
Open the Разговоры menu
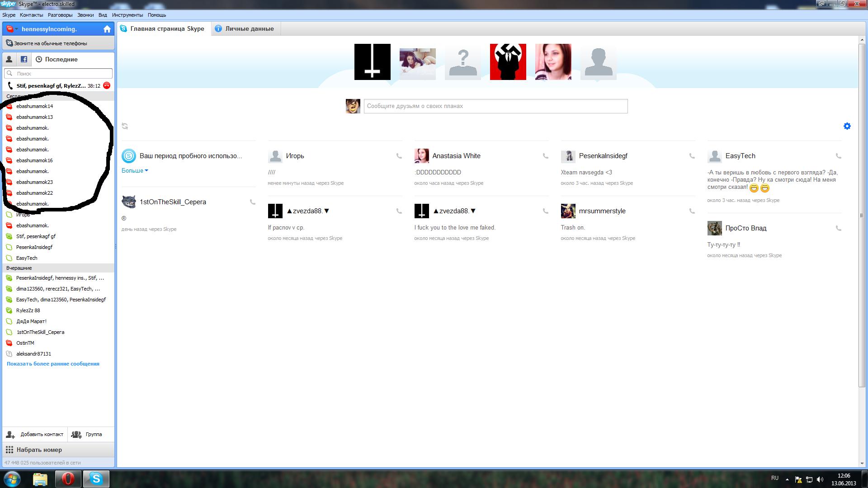60,15
